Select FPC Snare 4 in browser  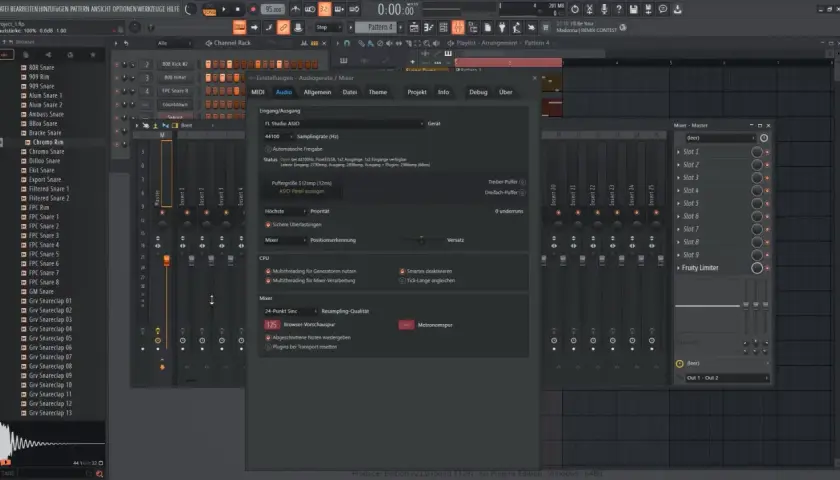(x=44, y=245)
